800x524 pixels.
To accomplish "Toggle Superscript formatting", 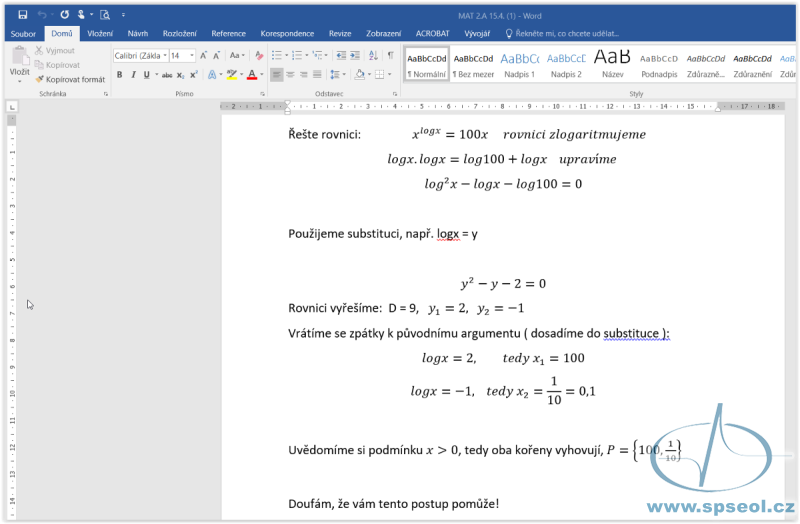I will click(x=194, y=74).
